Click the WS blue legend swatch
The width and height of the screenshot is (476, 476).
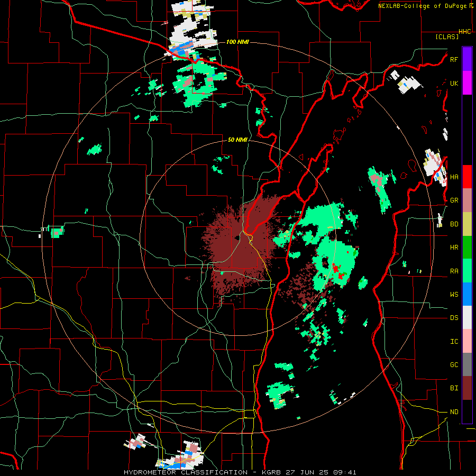pos(467,294)
